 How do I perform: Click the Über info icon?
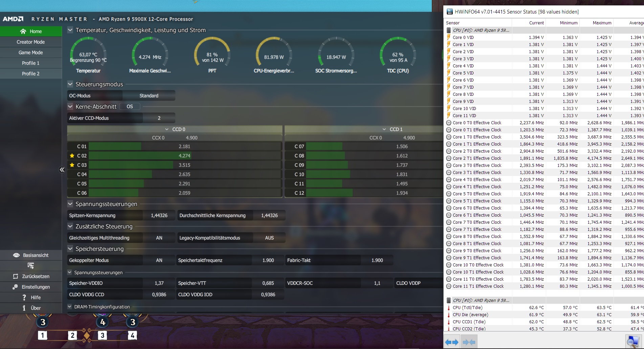pyautogui.click(x=24, y=308)
